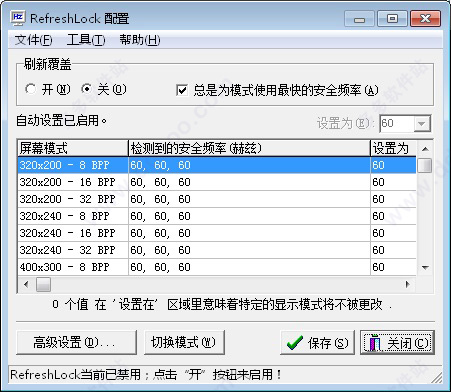The image size is (451, 392).
Task: Click the vertical scrollbar up arrow
Action: [425, 149]
